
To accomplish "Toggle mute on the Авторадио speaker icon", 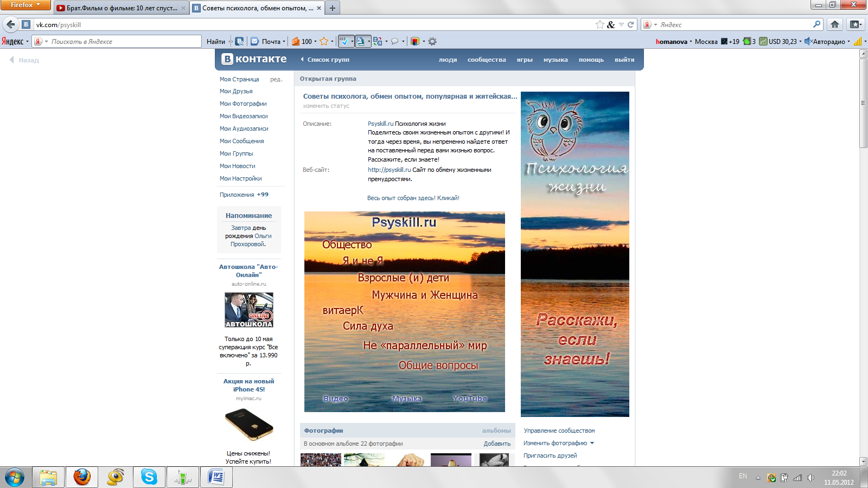I will tap(808, 41).
